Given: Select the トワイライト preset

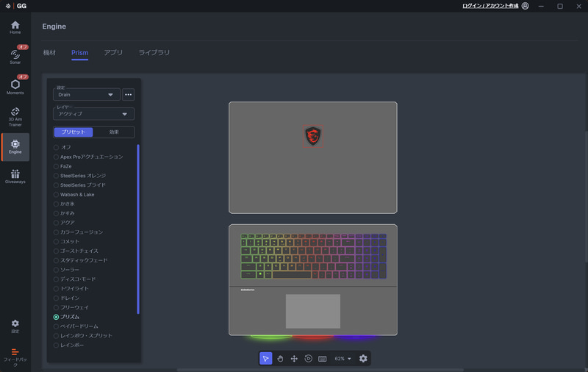Looking at the screenshot, I should coord(71,289).
